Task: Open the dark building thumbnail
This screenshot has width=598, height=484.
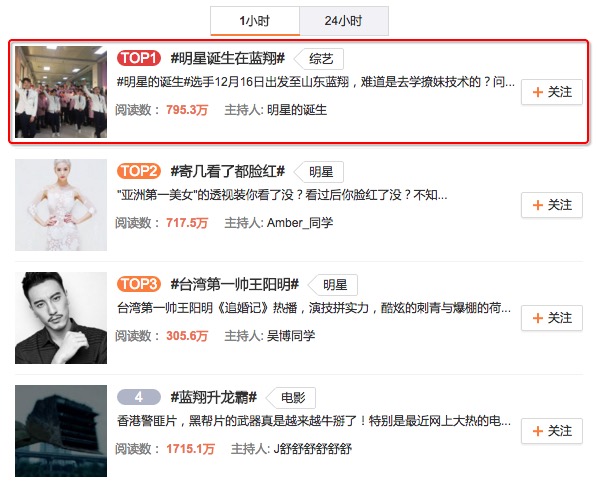Action: click(61, 431)
